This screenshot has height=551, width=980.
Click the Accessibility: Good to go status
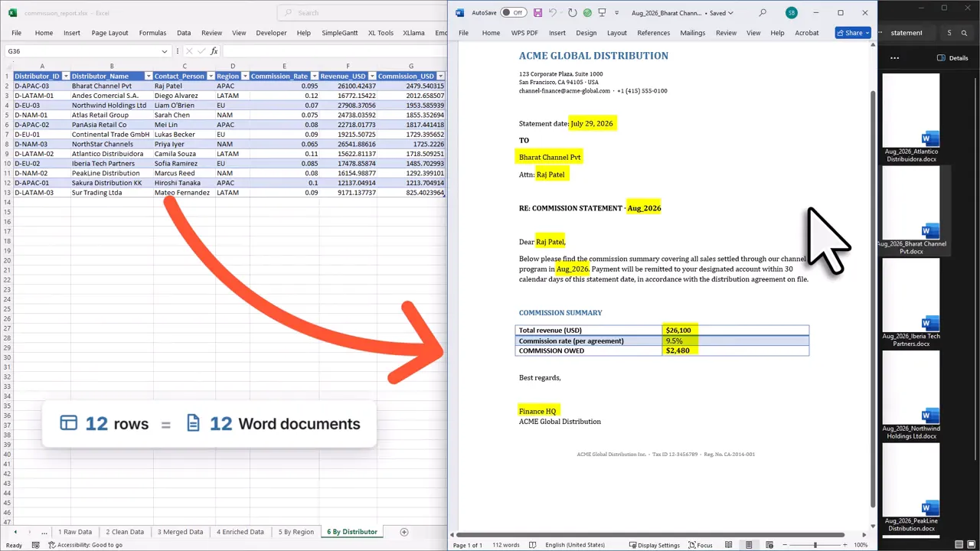point(85,545)
